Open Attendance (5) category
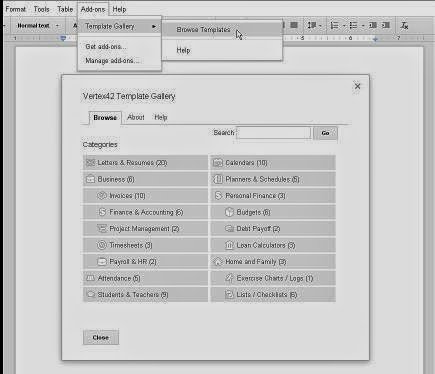The height and width of the screenshot is (374, 435). click(145, 278)
